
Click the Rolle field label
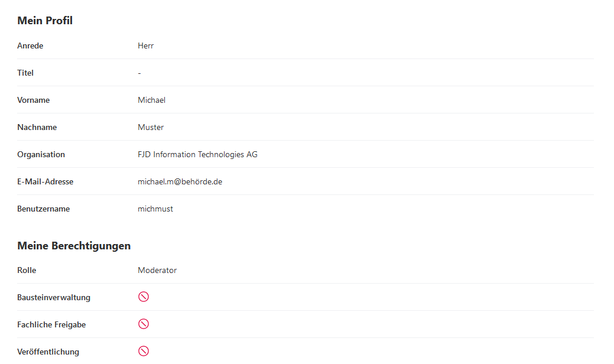(27, 271)
